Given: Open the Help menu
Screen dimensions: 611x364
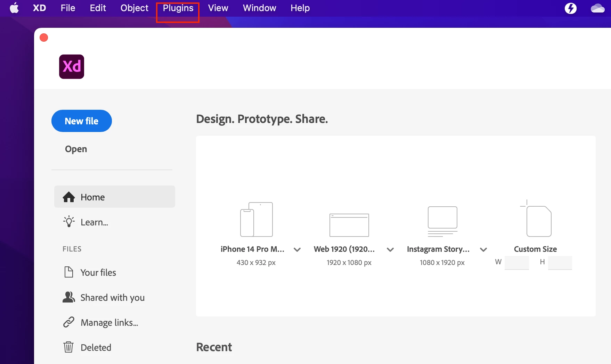Looking at the screenshot, I should tap(300, 8).
